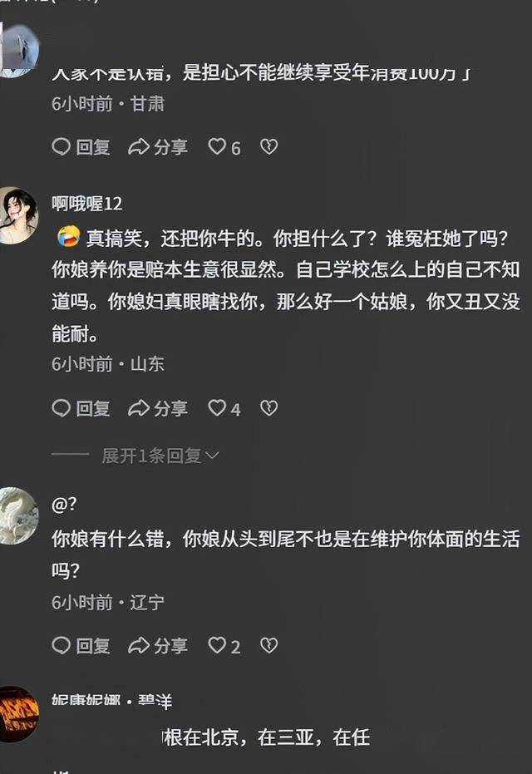Like the 啊哦喔12 comment with 4 likes
This screenshot has height=774, width=532.
click(224, 408)
